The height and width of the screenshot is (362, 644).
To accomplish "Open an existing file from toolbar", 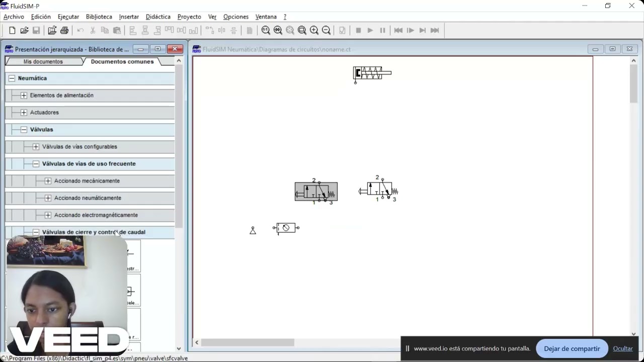I will (x=24, y=31).
